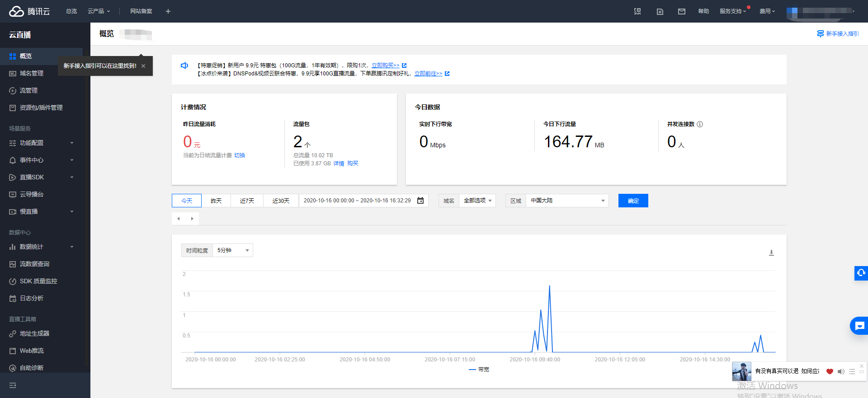Screen dimensions: 868x398
Task: Open external link icon after 立即前往
Action: pos(447,74)
